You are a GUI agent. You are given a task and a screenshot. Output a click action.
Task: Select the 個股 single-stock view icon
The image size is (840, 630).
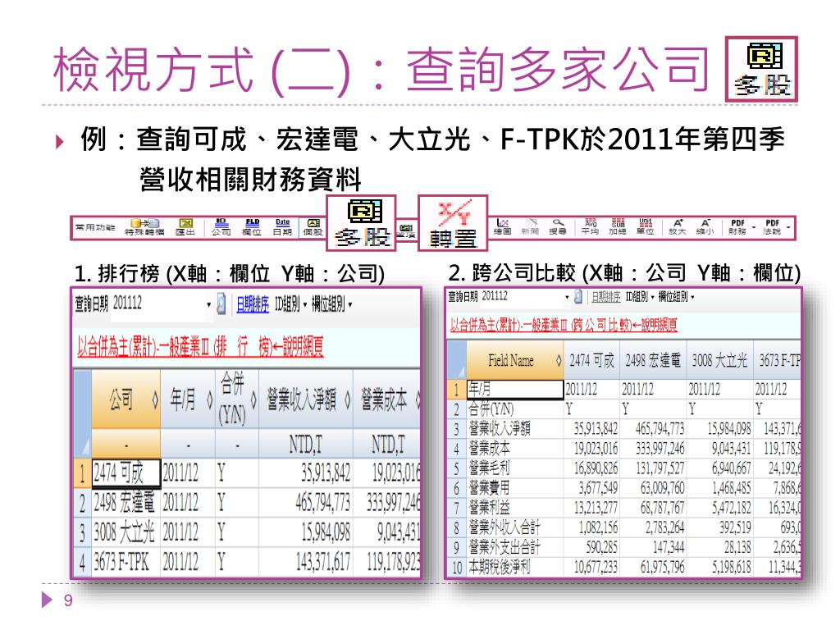pyautogui.click(x=313, y=227)
